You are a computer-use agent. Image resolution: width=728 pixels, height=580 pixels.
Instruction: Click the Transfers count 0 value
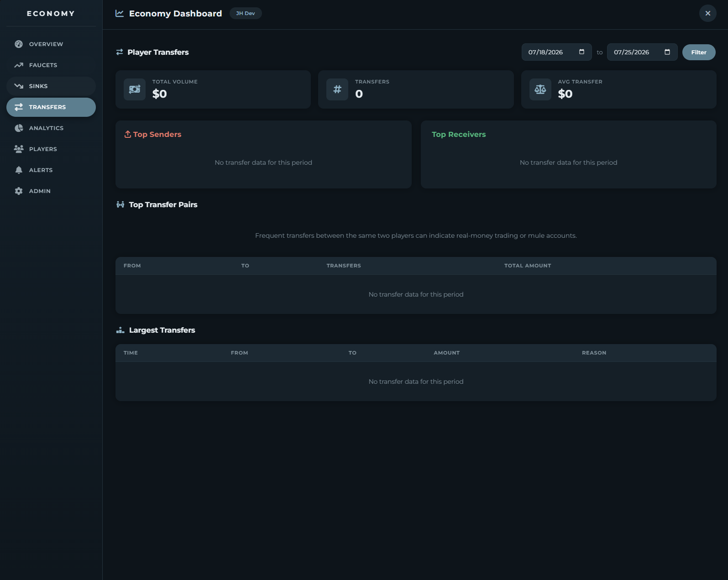[x=359, y=94]
